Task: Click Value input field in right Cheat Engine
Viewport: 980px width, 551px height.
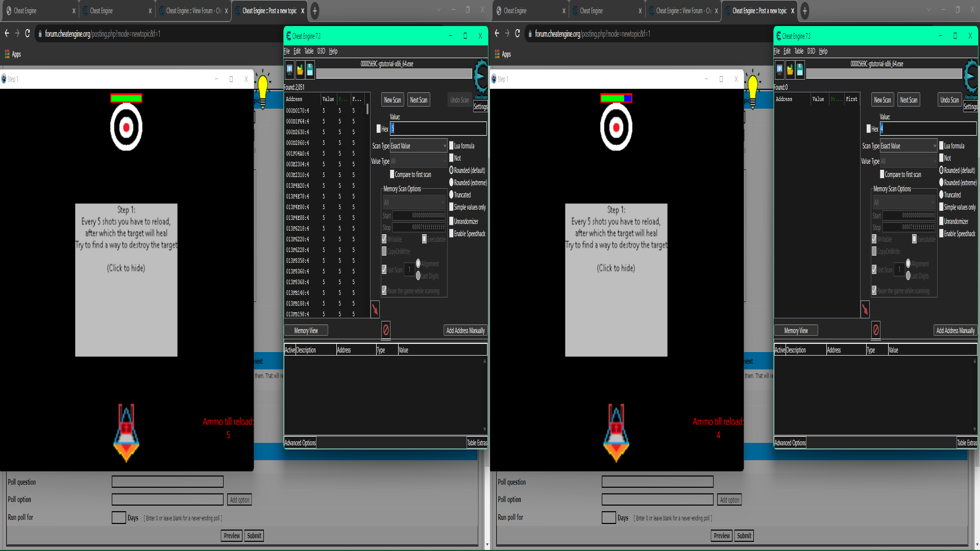Action: coord(928,129)
